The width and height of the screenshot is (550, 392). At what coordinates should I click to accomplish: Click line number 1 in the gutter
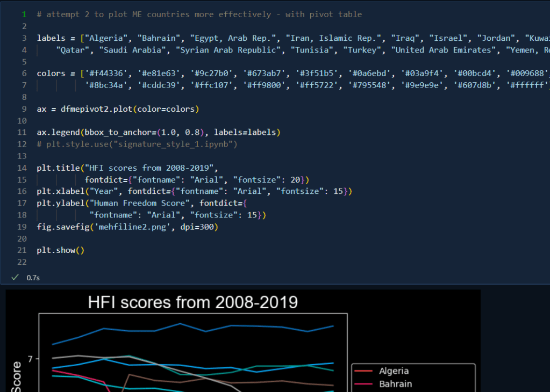pos(24,14)
